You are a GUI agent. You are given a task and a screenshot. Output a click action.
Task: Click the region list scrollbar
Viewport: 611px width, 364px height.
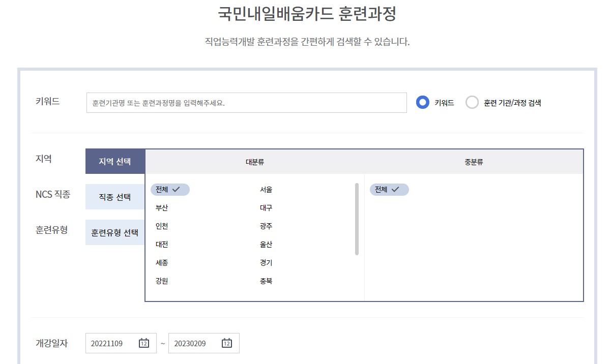pos(356,219)
